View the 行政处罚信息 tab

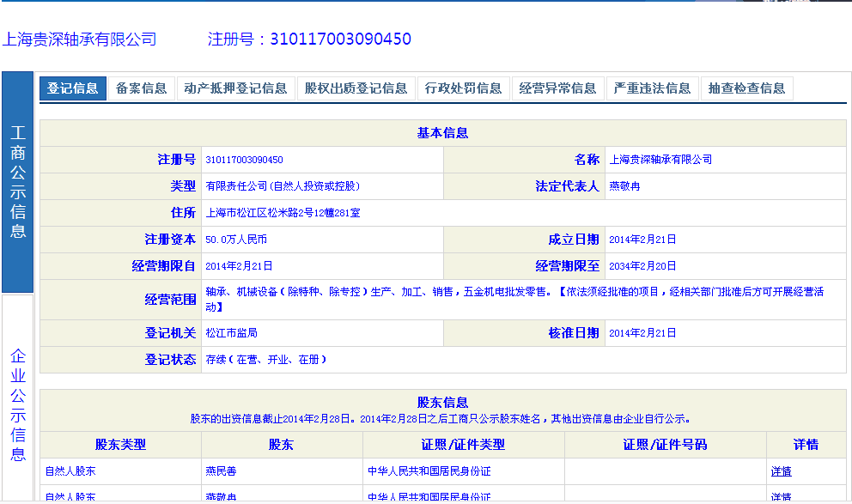pos(463,88)
